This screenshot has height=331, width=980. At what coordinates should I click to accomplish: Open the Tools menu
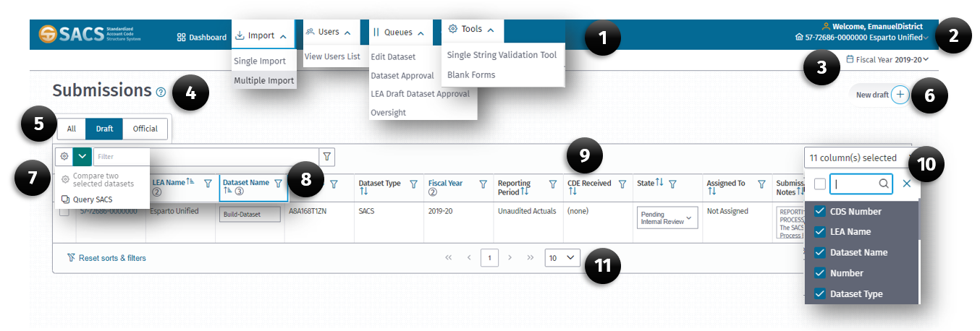(472, 30)
